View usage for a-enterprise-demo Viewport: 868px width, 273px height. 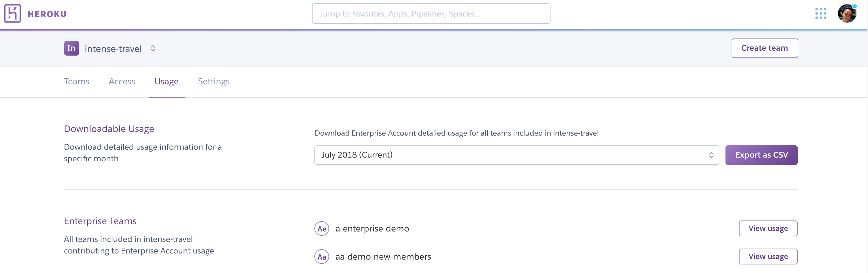coord(768,228)
